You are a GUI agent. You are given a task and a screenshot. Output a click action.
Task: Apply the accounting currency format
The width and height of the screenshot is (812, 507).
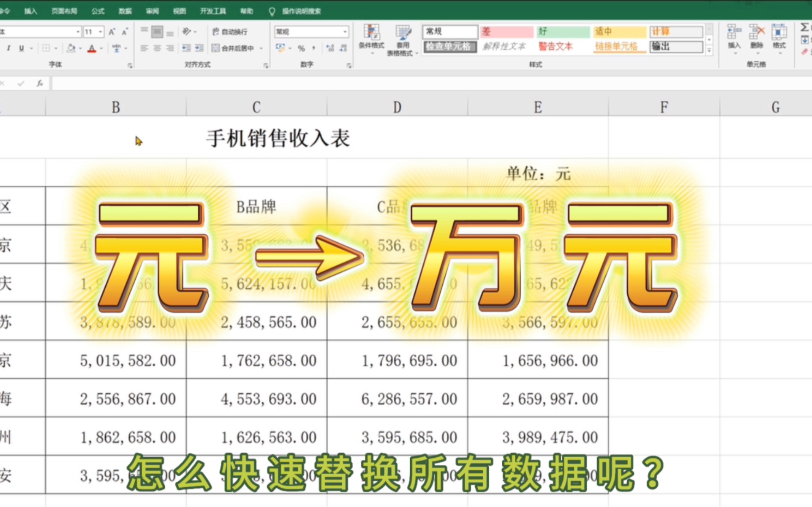[x=280, y=48]
